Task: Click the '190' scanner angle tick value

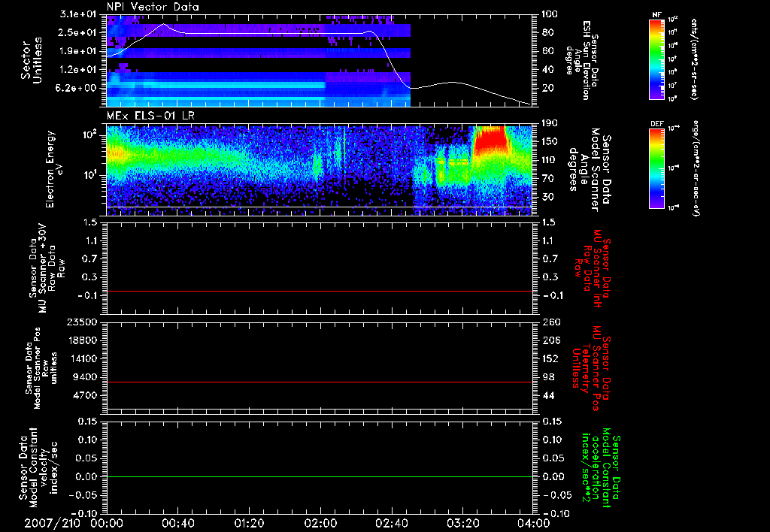Action: [548, 123]
